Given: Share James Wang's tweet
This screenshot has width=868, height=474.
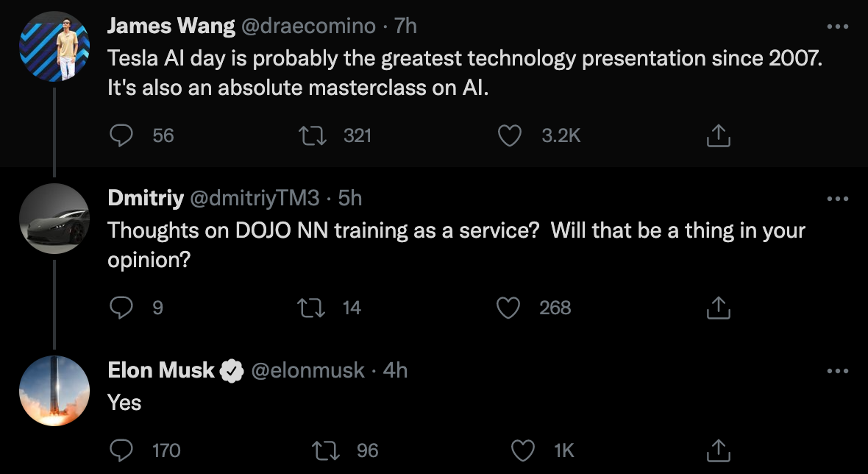Looking at the screenshot, I should pos(718,135).
